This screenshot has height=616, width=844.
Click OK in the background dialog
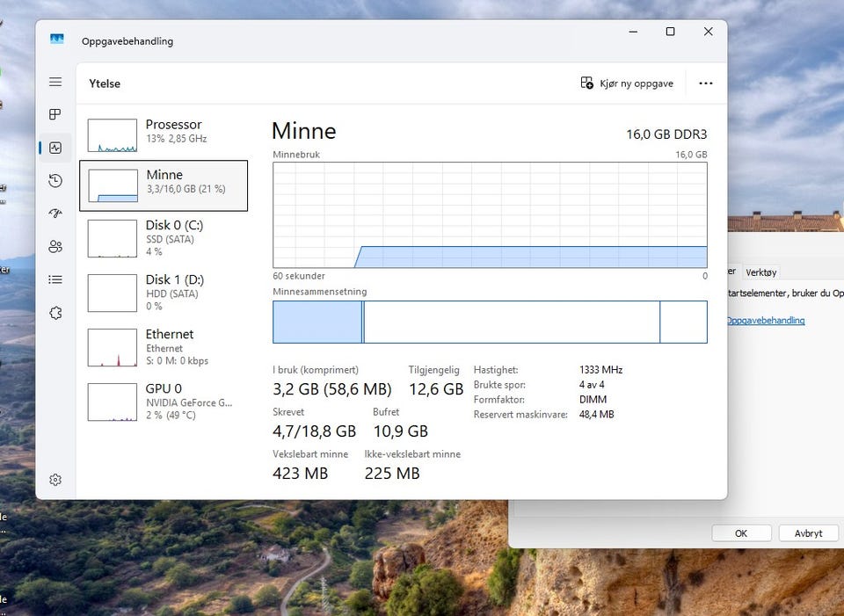click(x=741, y=533)
